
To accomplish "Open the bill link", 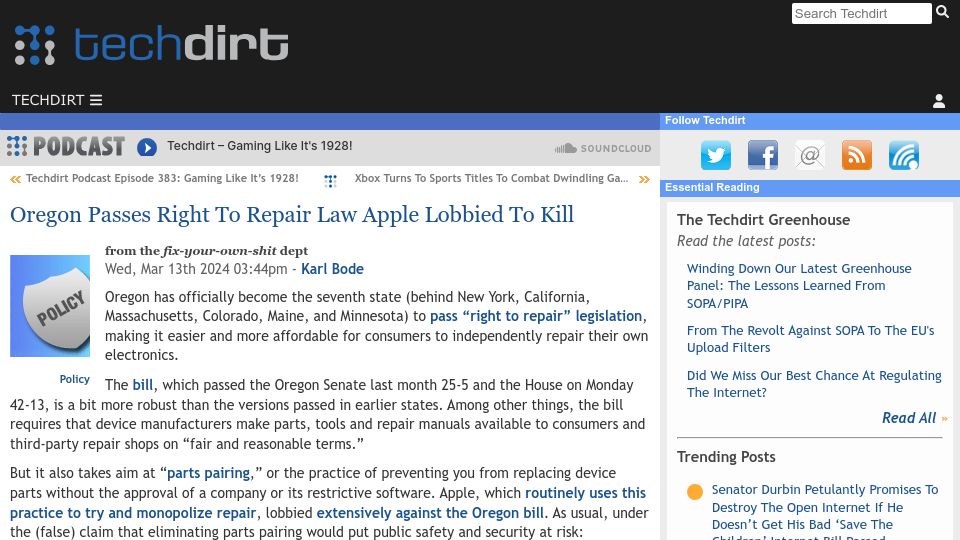I will (x=143, y=385).
